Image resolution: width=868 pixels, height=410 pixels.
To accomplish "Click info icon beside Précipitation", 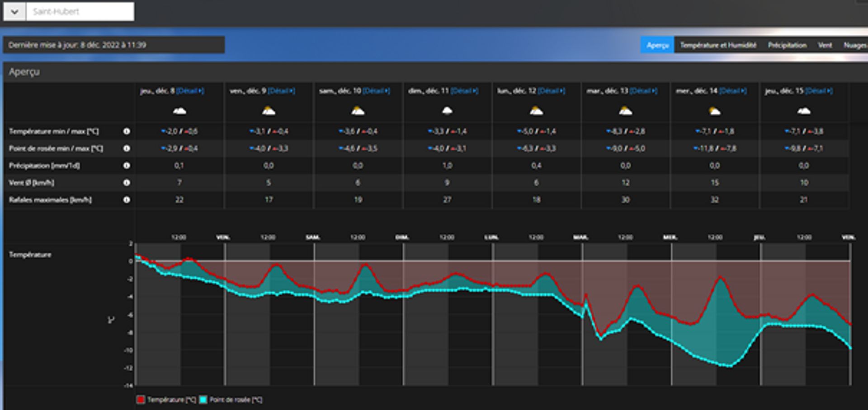I will (127, 166).
